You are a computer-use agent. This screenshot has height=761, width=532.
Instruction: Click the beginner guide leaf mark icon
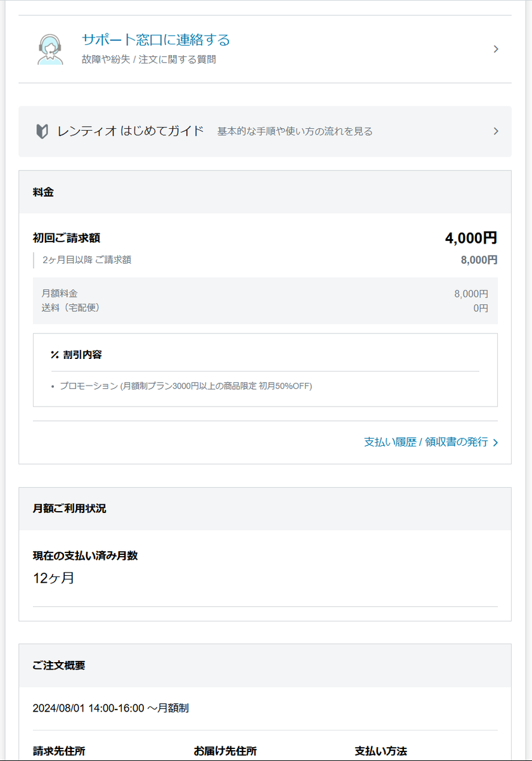coord(42,132)
